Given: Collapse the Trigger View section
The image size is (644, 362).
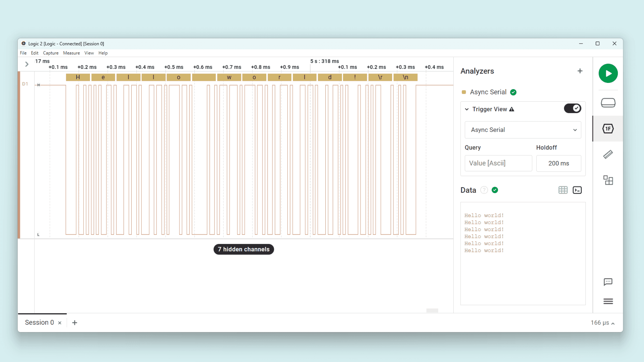Looking at the screenshot, I should (467, 109).
